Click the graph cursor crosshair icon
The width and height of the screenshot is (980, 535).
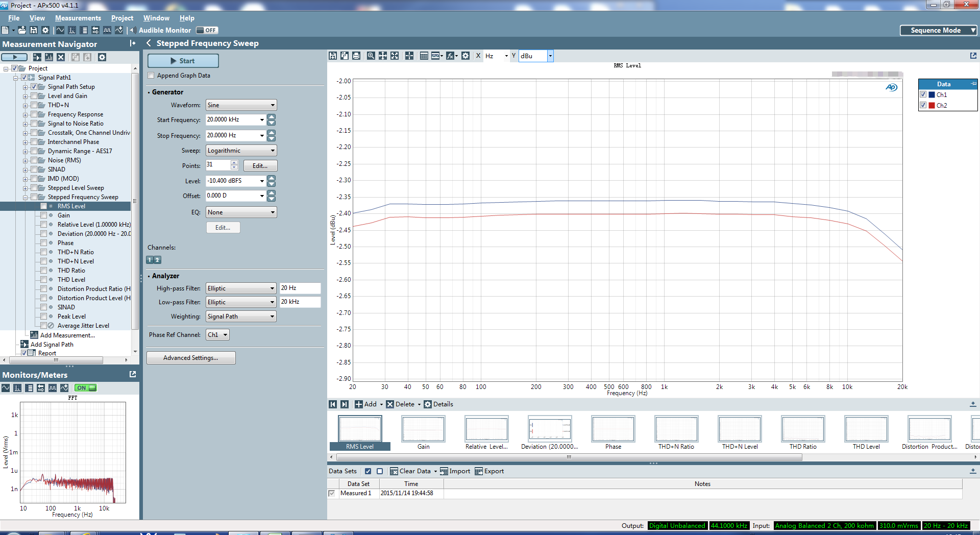[x=409, y=56]
